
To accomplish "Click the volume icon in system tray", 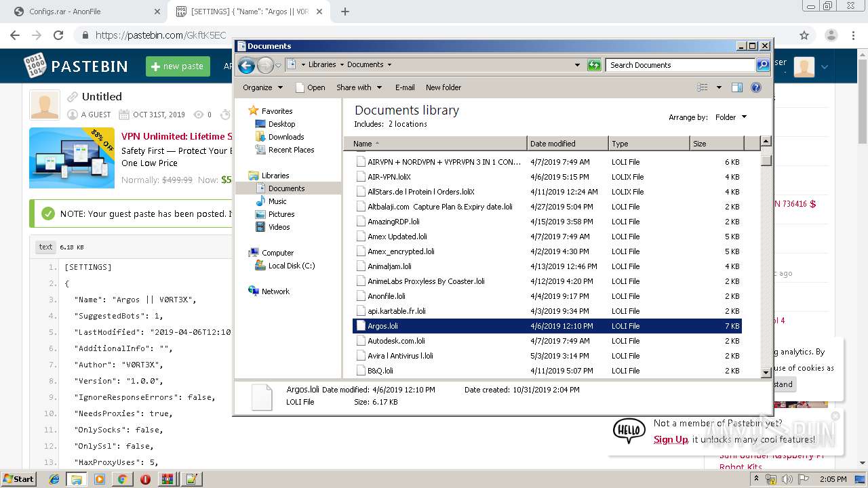I will (x=788, y=479).
